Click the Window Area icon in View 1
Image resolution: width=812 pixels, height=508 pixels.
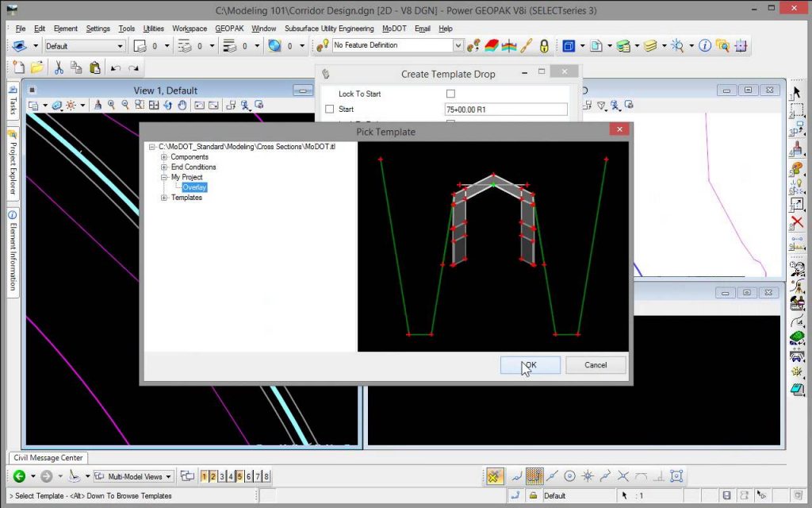point(140,106)
